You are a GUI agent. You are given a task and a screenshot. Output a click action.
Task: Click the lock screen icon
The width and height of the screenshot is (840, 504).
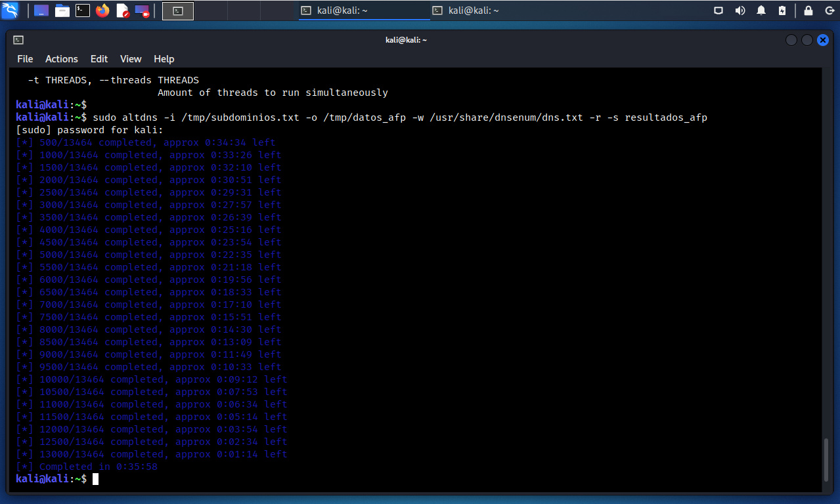click(x=808, y=10)
